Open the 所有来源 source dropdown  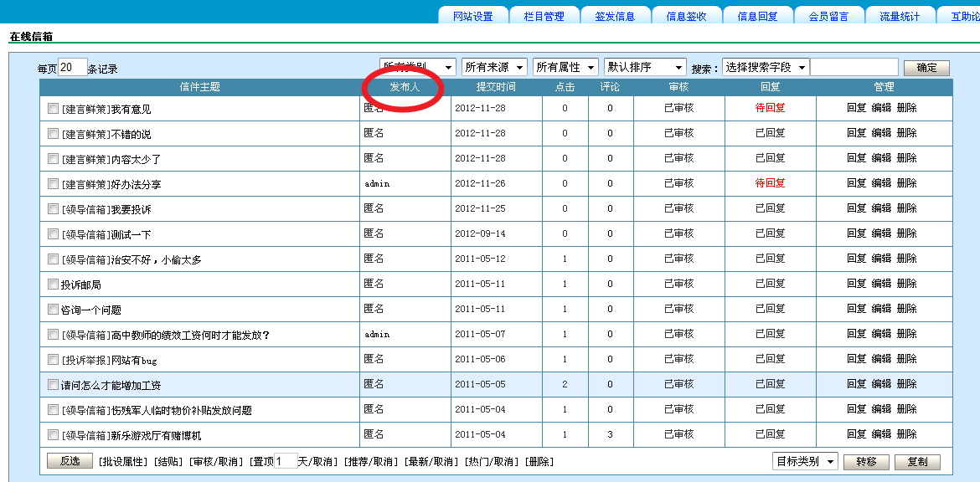tap(495, 67)
